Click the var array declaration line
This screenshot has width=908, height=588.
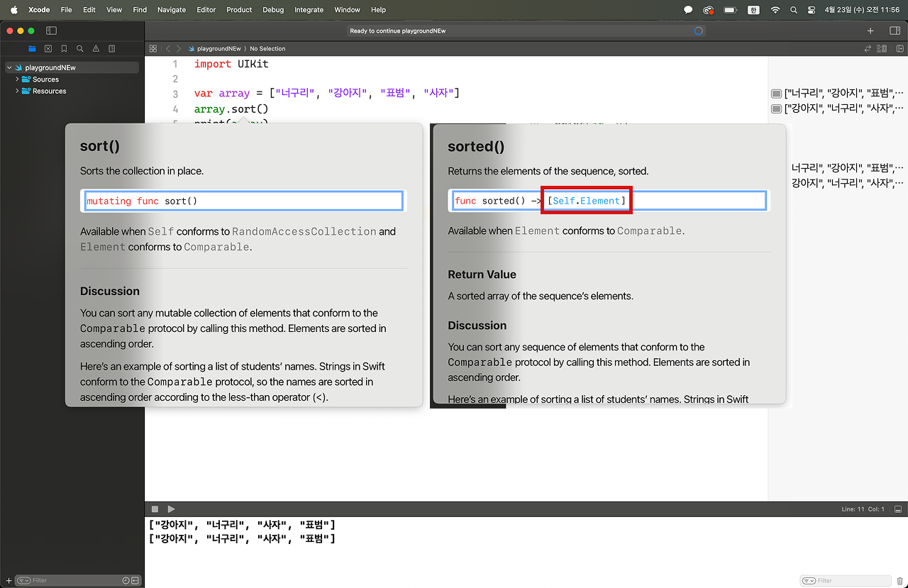tap(327, 93)
